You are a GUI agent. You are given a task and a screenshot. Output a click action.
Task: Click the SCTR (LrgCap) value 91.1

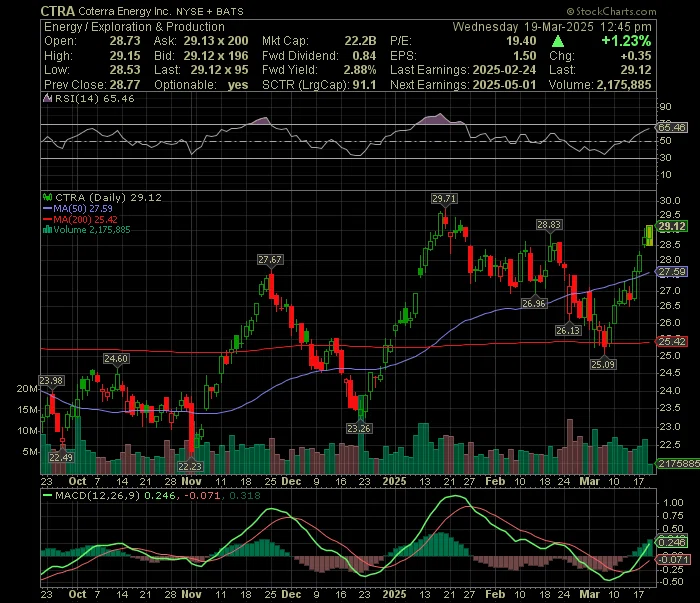coord(364,84)
